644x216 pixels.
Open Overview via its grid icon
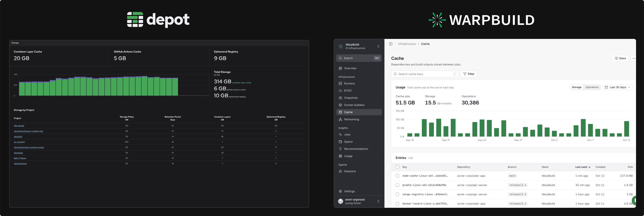340,68
